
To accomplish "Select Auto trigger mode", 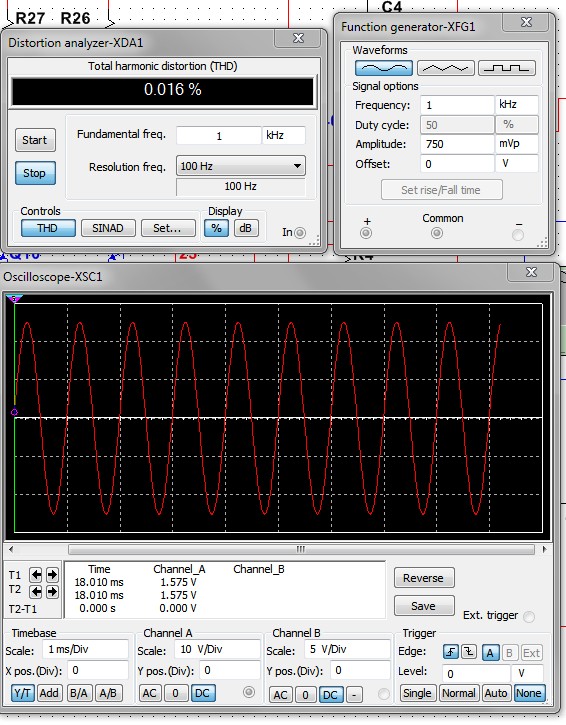I will pyautogui.click(x=496, y=693).
